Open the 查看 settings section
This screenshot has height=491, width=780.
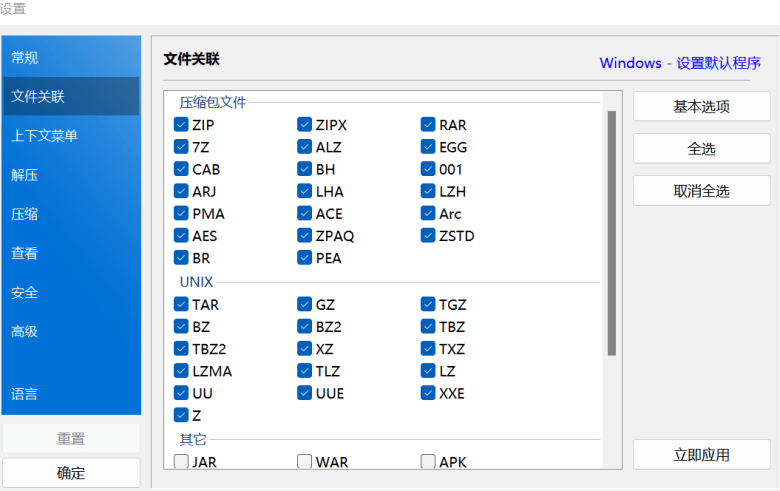[71, 253]
